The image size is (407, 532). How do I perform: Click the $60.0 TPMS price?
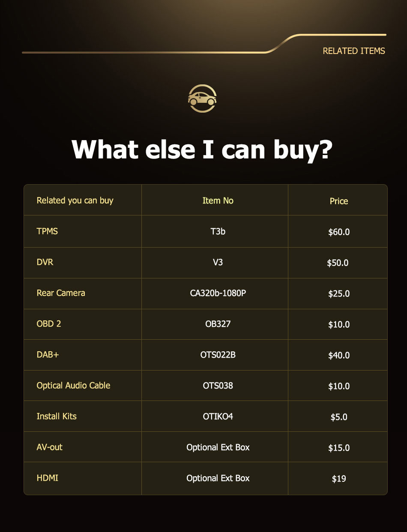click(339, 232)
